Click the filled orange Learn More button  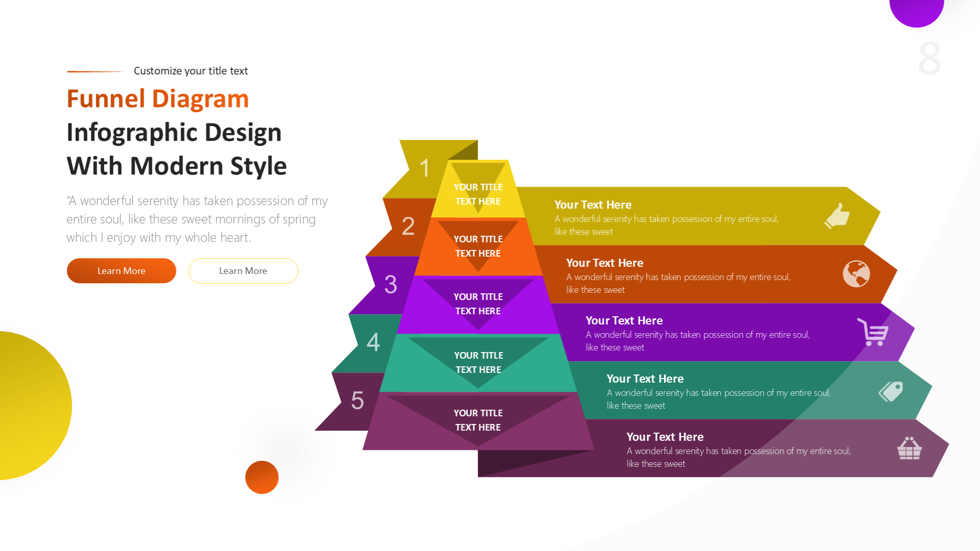(121, 271)
